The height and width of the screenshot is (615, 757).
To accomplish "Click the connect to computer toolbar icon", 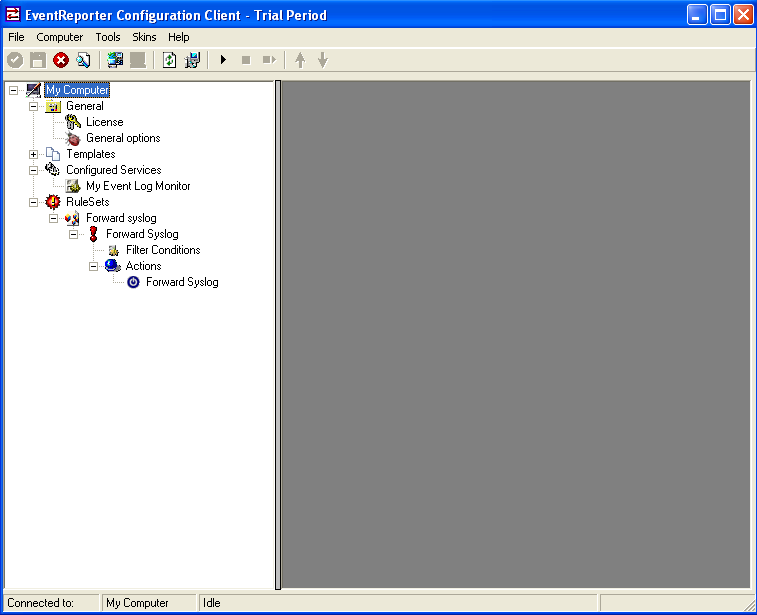I will tap(115, 60).
